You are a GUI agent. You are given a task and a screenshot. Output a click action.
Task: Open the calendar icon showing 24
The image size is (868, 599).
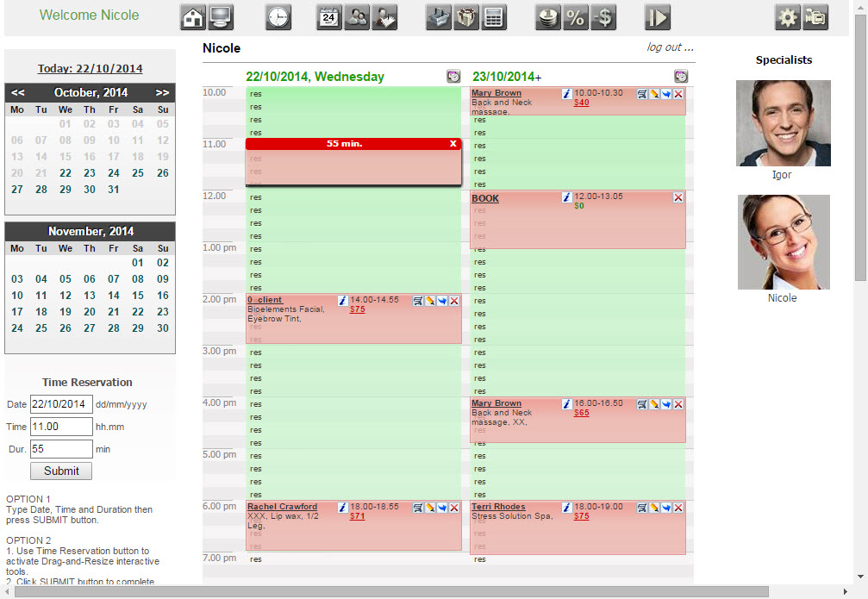pyautogui.click(x=329, y=17)
